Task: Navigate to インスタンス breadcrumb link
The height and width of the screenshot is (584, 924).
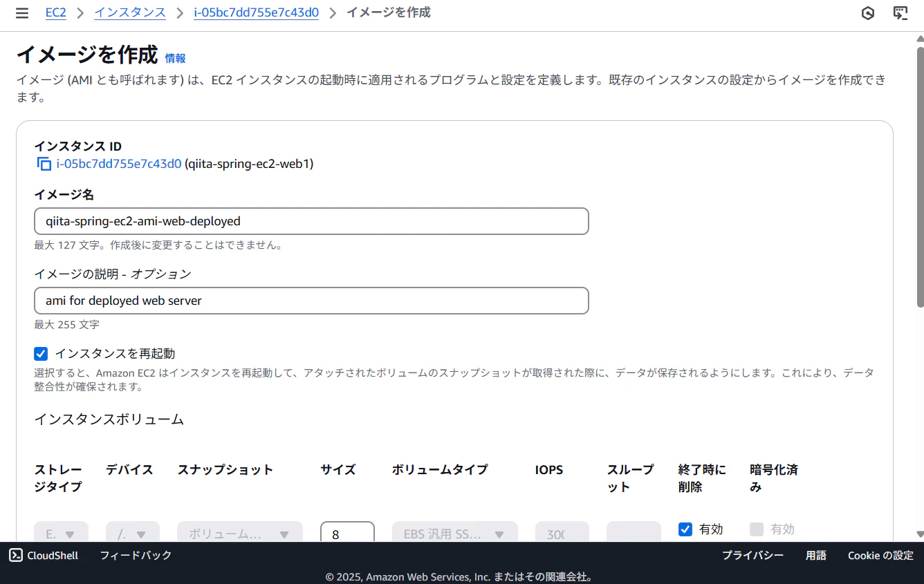Action: [x=130, y=12]
